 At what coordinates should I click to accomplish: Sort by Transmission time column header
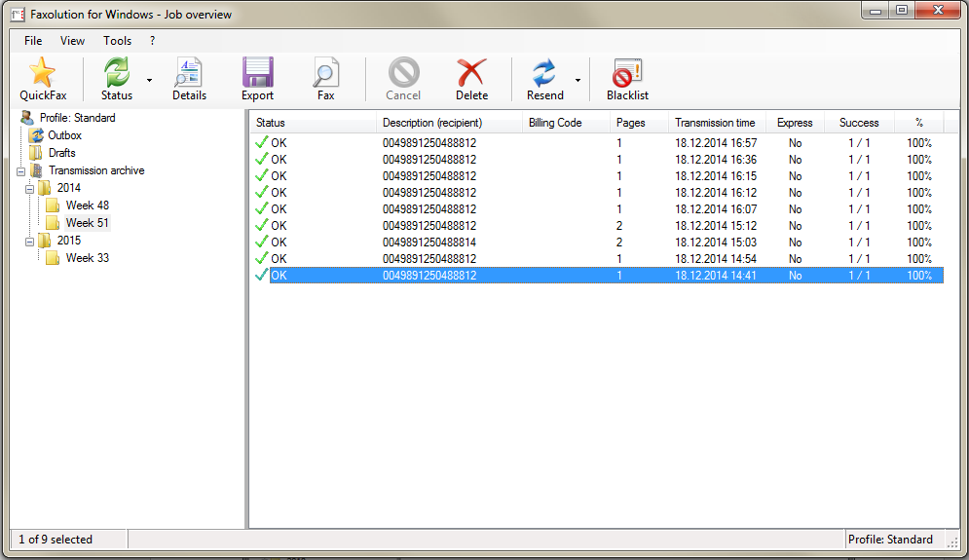715,123
